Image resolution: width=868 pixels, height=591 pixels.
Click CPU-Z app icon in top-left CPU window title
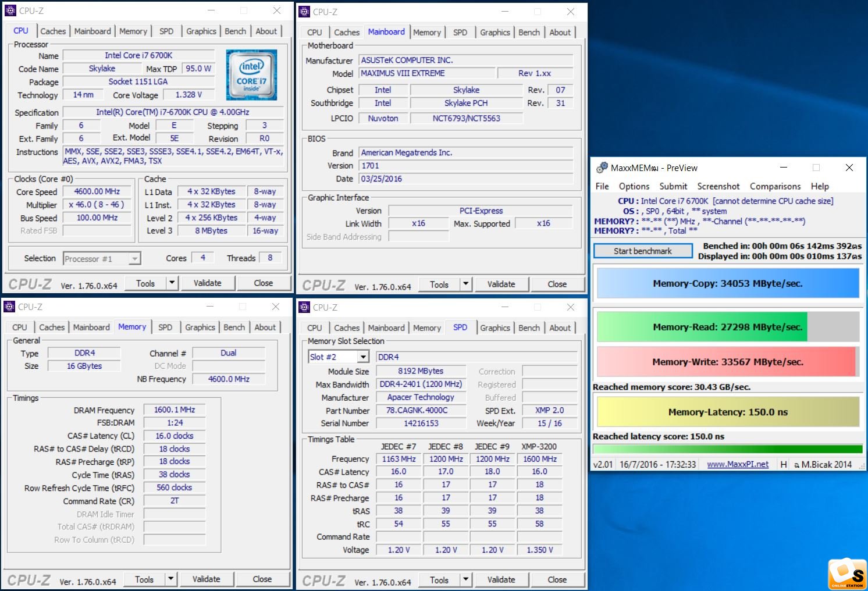10,10
